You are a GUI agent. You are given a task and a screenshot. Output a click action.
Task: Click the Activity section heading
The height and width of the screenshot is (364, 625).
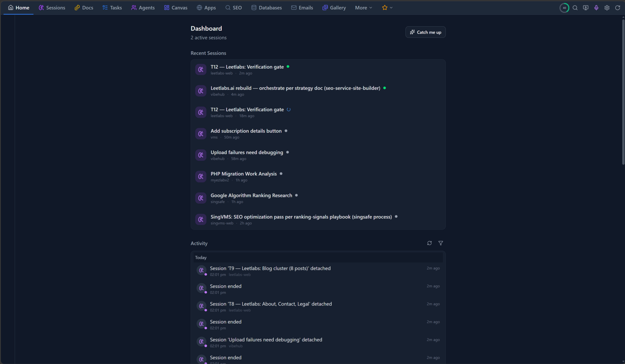point(199,243)
